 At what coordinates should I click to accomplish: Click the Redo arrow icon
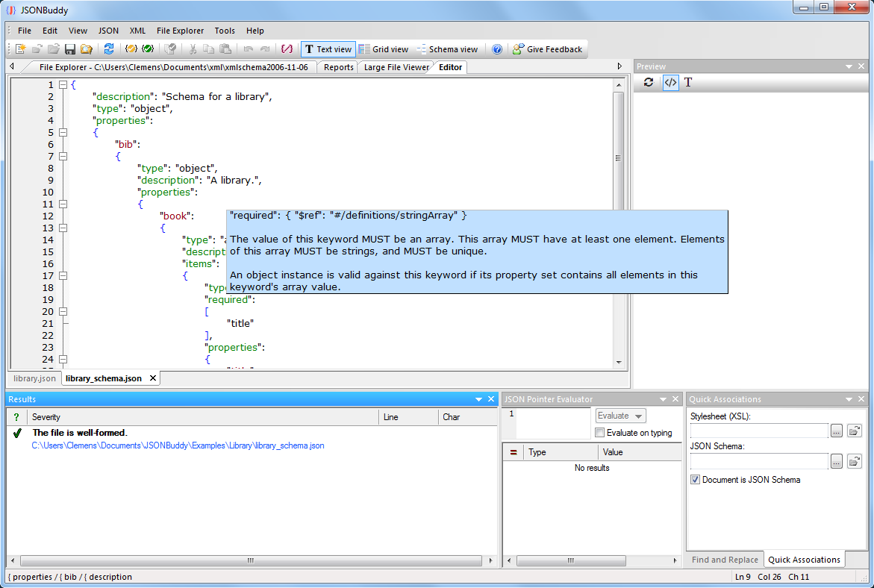tap(265, 49)
